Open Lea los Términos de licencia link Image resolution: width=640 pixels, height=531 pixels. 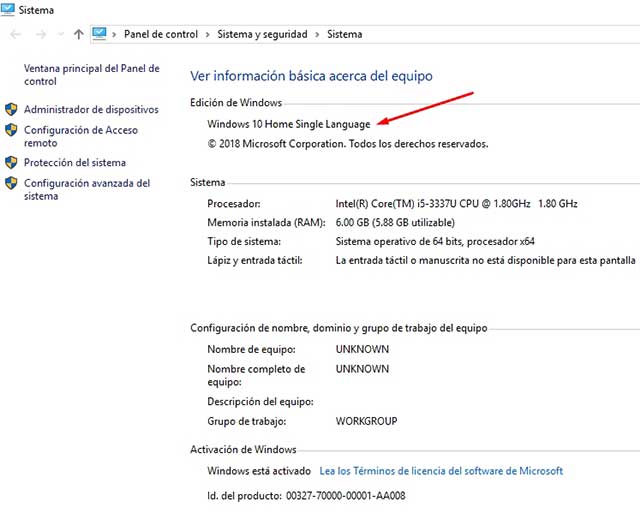point(441,471)
